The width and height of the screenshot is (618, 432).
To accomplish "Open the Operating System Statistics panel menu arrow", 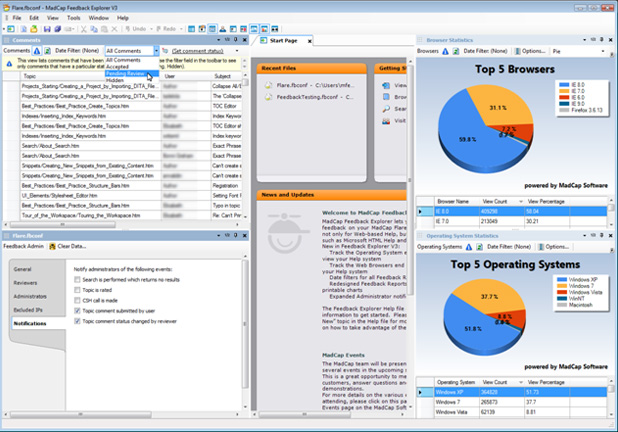I will [584, 236].
